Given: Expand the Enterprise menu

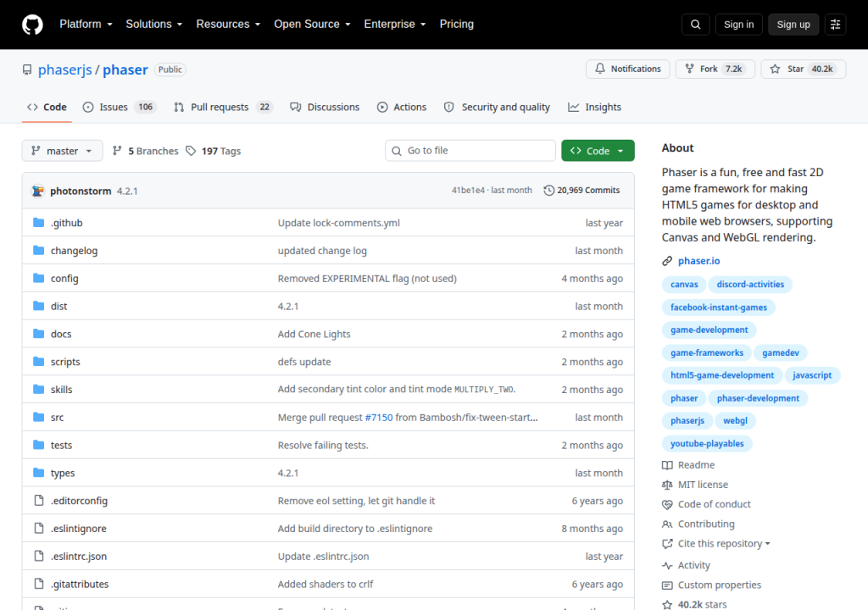Looking at the screenshot, I should tap(395, 25).
